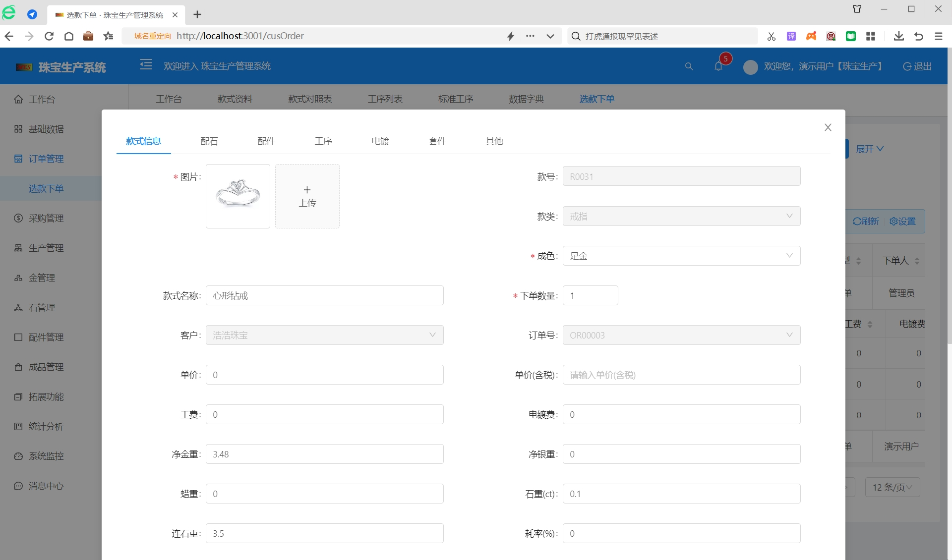This screenshot has height=560, width=952.
Task: Switch to 配石 tab in dialog
Action: point(209,141)
